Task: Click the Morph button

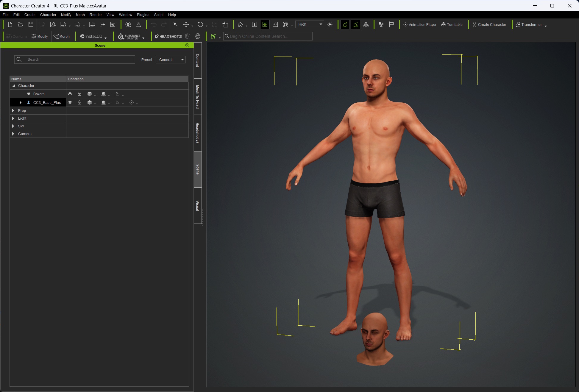Action: tap(61, 36)
